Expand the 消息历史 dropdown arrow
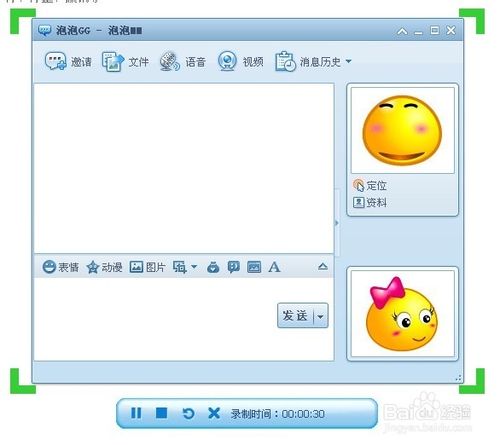Screen dimensions: 500x445 348,61
